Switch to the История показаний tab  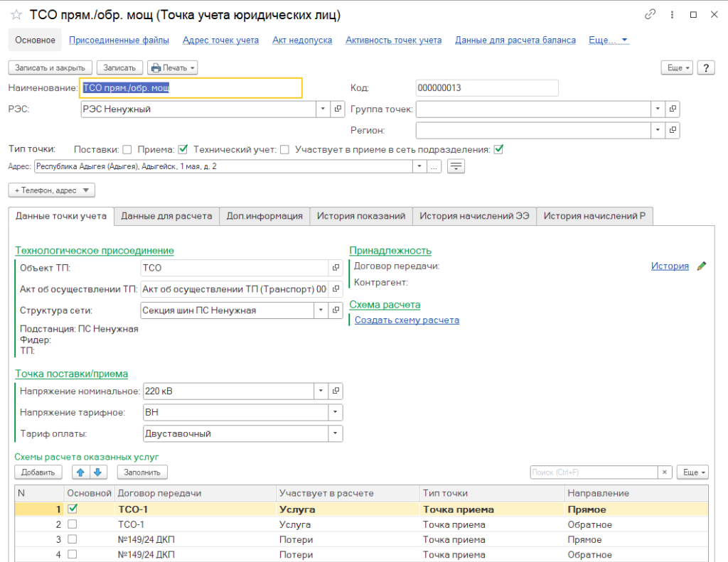[x=360, y=216]
